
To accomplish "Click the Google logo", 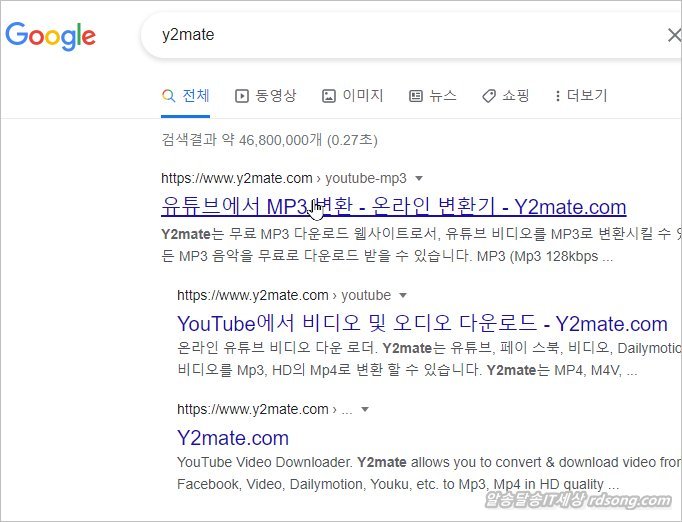I will [51, 36].
